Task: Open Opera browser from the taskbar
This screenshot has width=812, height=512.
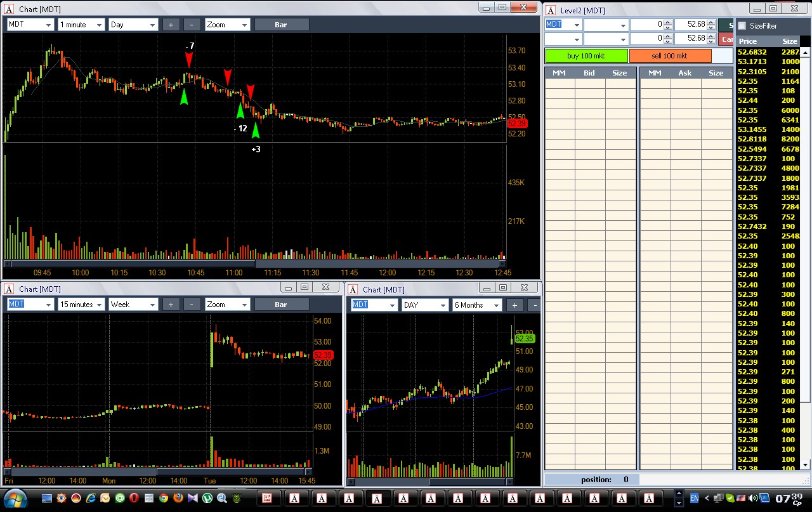Action: 134,498
